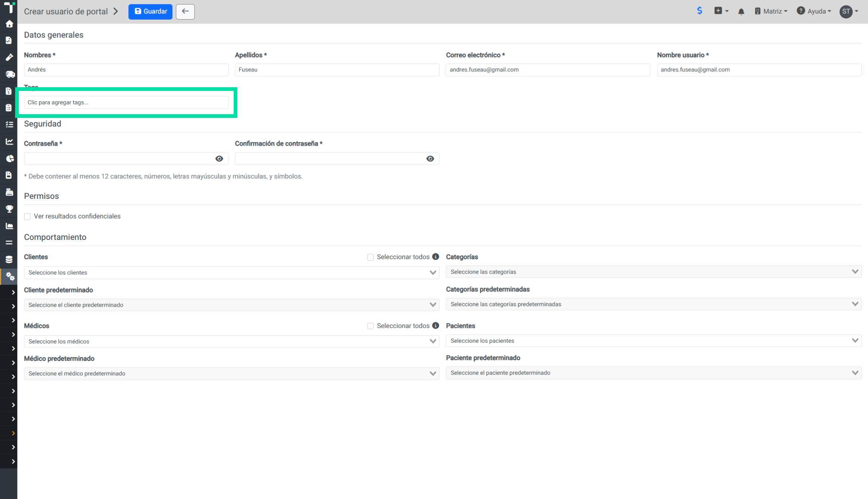Open the Cliente predeterminado dropdown

click(x=232, y=305)
